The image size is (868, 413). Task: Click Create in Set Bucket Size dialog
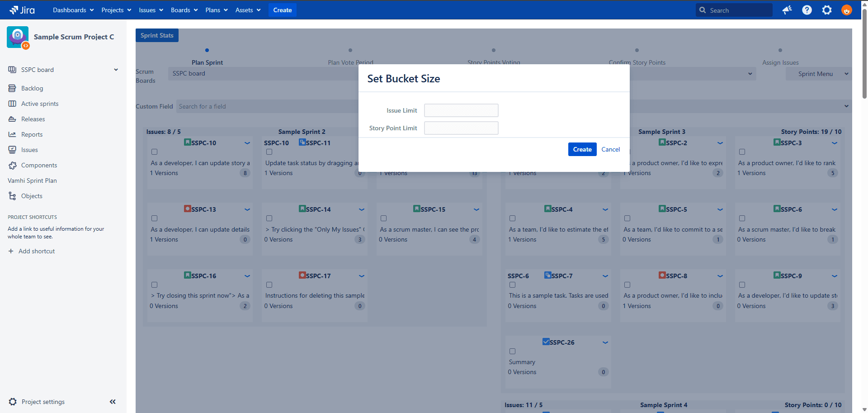click(x=582, y=149)
